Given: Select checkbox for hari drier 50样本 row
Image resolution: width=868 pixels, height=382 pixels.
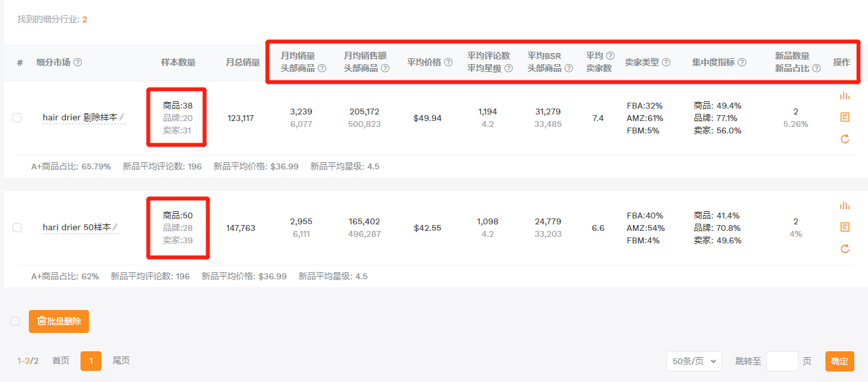Looking at the screenshot, I should click(17, 228).
